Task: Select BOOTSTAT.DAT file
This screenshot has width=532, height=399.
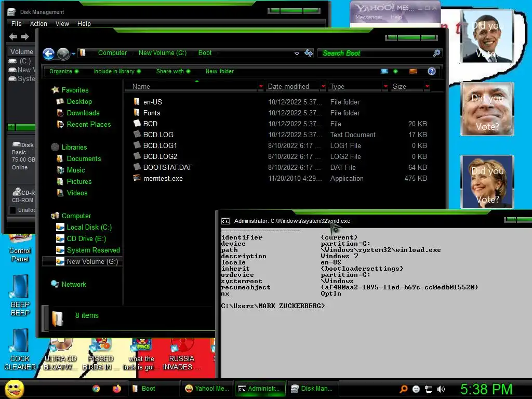Action: click(x=167, y=167)
